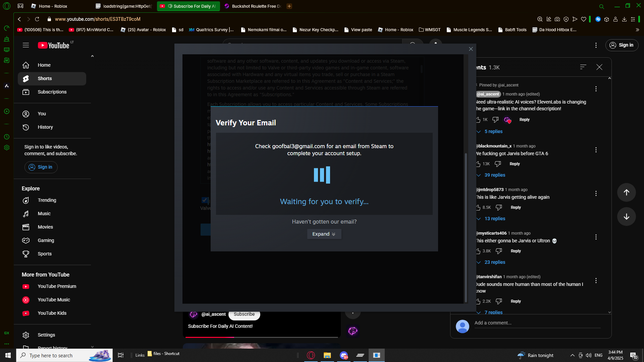Image resolution: width=644 pixels, height=362 pixels.
Task: Open the @ai_ascent channel link
Action: (x=213, y=314)
